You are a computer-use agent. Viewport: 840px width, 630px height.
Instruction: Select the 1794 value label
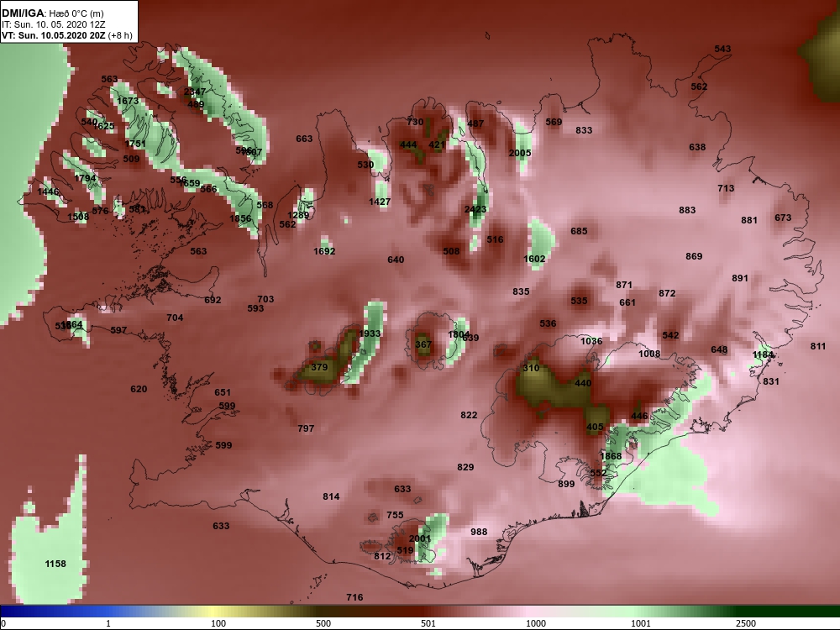85,178
